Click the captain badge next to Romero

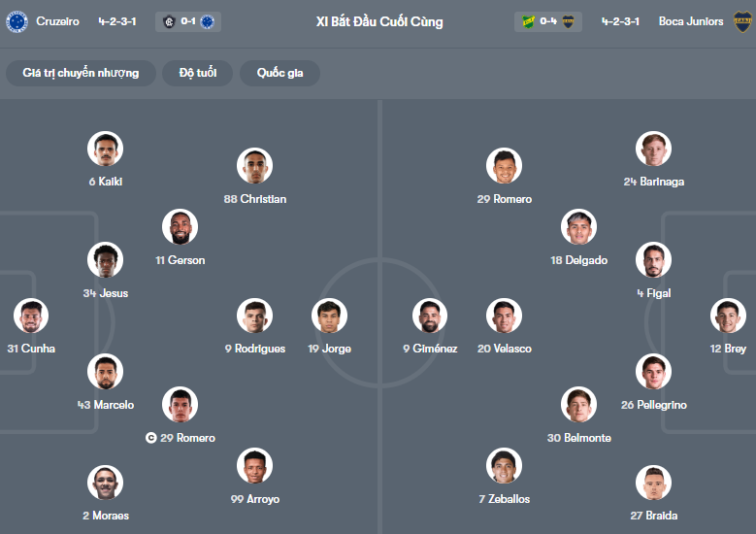(150, 438)
